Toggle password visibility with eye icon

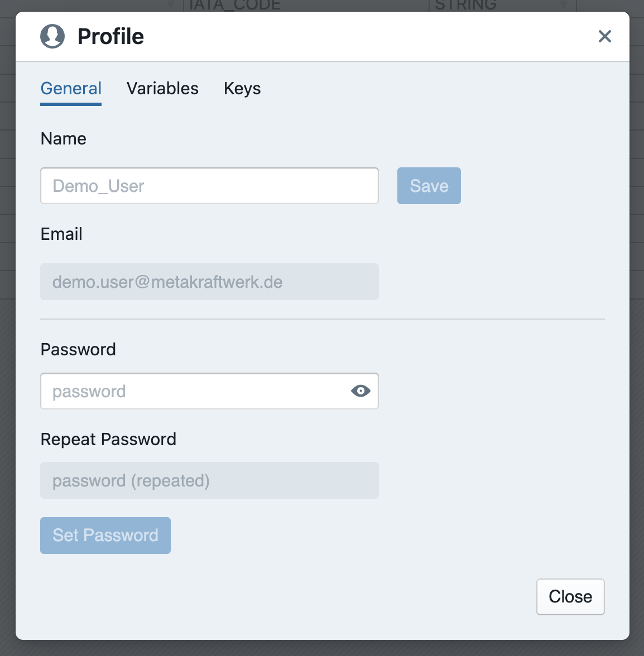(361, 391)
